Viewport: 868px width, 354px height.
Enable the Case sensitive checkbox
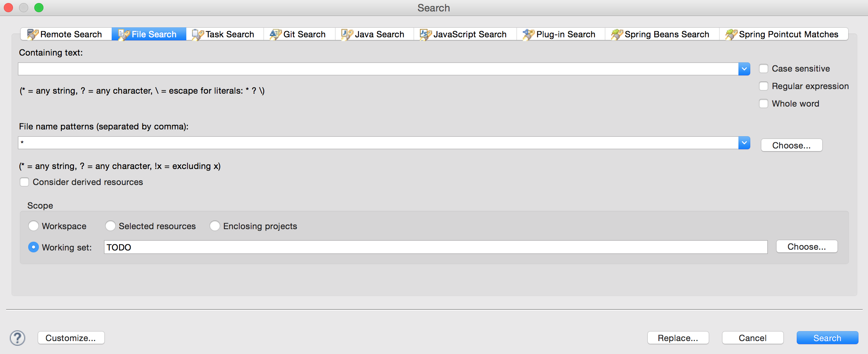coord(764,69)
